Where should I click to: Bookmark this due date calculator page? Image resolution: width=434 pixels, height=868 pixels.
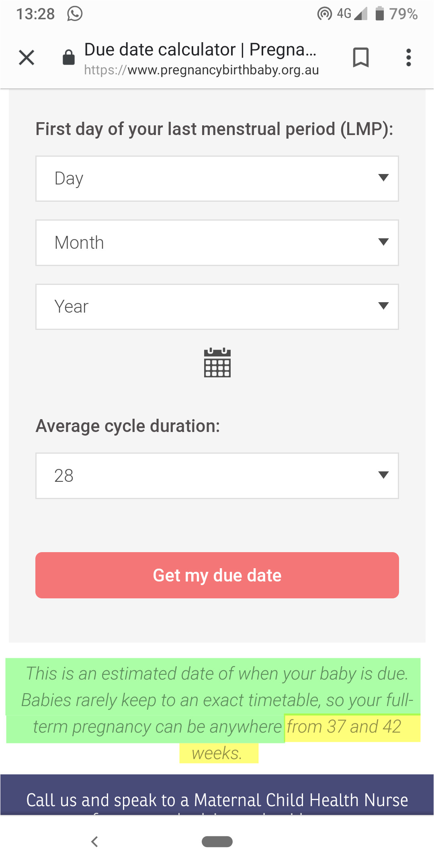[x=360, y=57]
